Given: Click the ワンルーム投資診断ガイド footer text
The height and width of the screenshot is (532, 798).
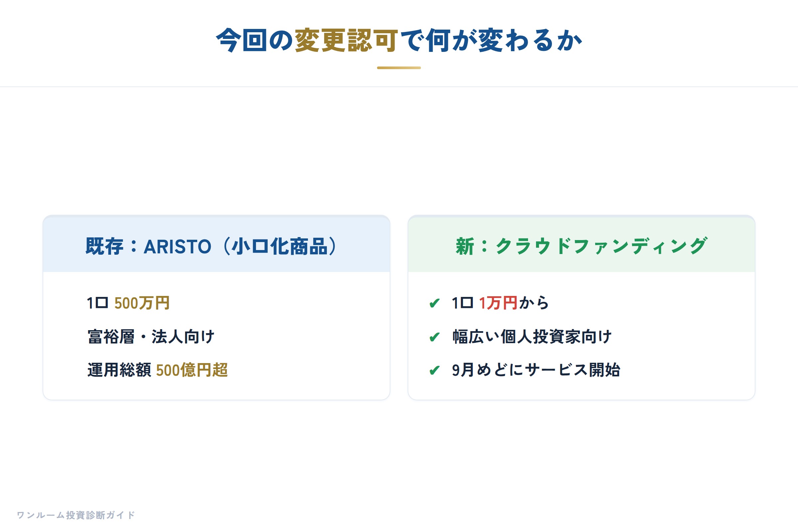Looking at the screenshot, I should (x=76, y=515).
